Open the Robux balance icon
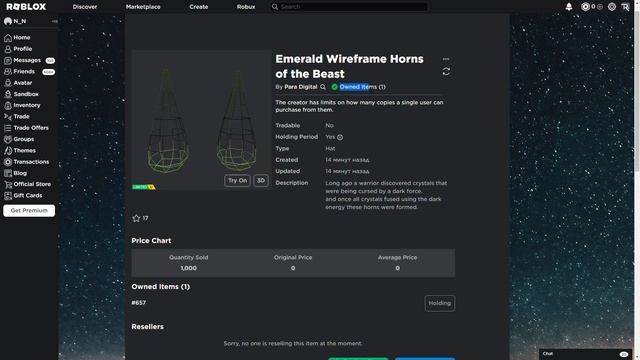Image resolution: width=640 pixels, height=360 pixels. [x=585, y=7]
